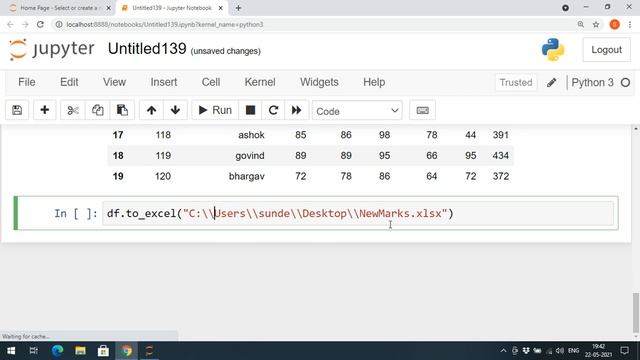Image resolution: width=640 pixels, height=360 pixels.
Task: Open Task View on the taskbar
Action: click(x=34, y=351)
